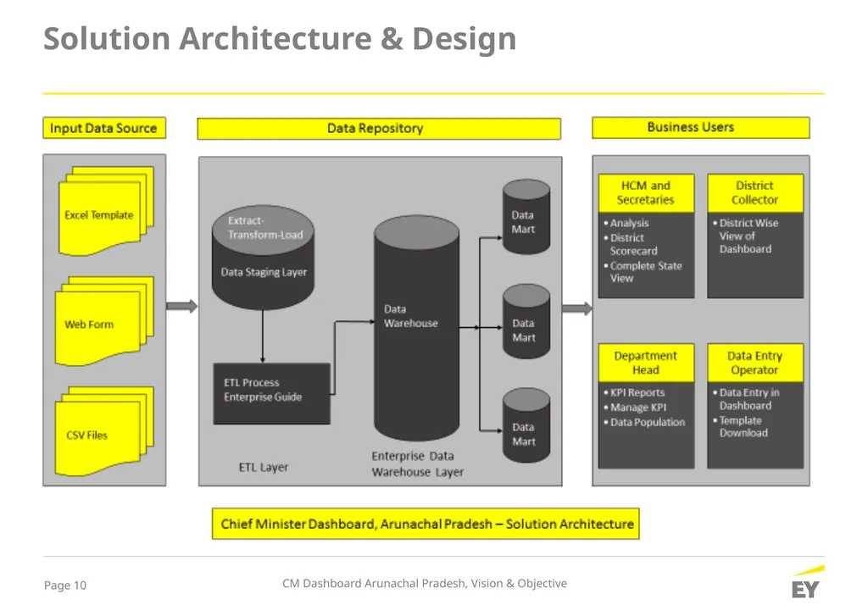Click the 'Analysis' bullet item
The image size is (868, 616).
(x=626, y=223)
